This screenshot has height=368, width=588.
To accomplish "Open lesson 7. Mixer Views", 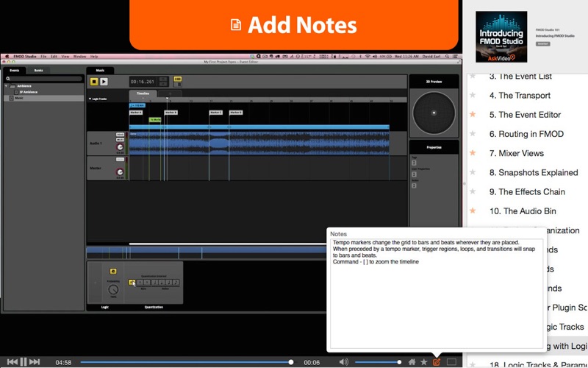I will click(x=517, y=153).
